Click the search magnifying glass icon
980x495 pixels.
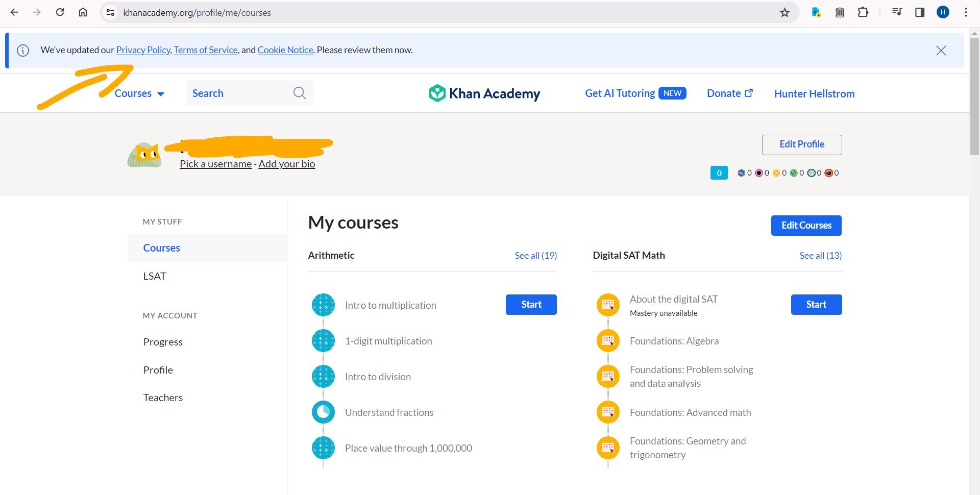point(300,93)
